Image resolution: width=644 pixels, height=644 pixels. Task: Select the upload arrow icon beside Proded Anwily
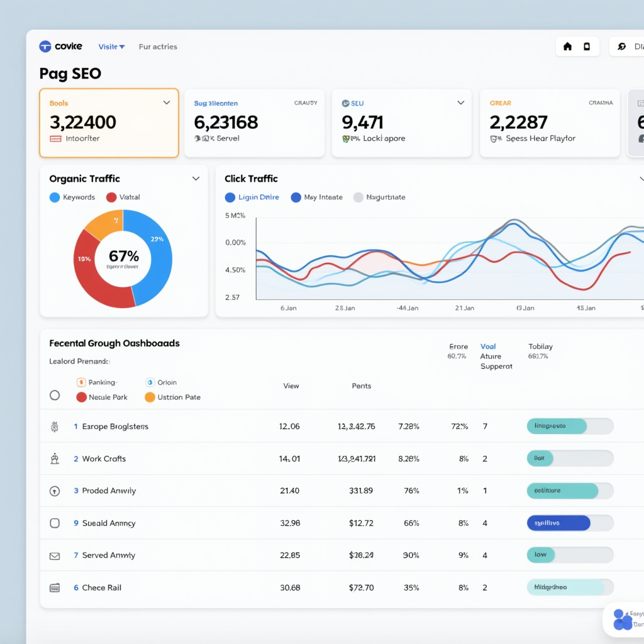coord(55,491)
